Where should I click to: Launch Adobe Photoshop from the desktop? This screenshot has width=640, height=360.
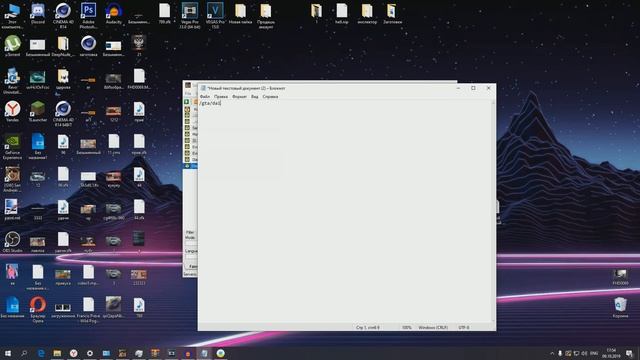point(88,15)
